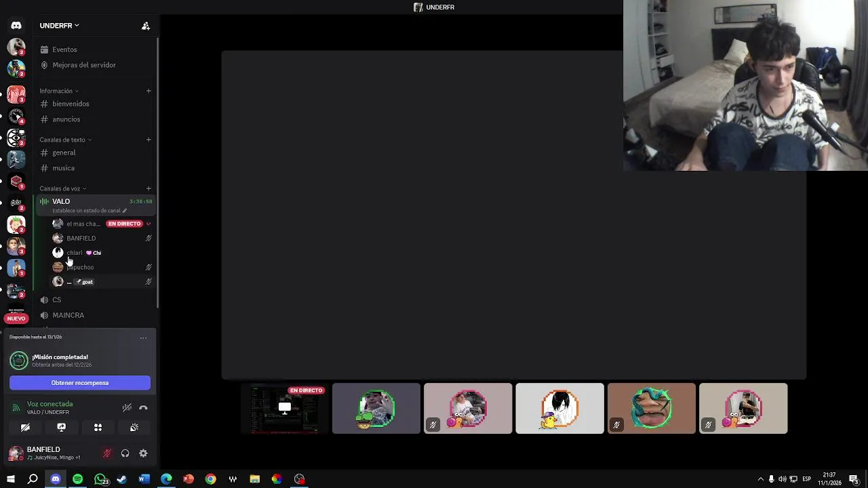The height and width of the screenshot is (488, 868).
Task: Click the Discord taskbar icon
Action: tap(56, 479)
